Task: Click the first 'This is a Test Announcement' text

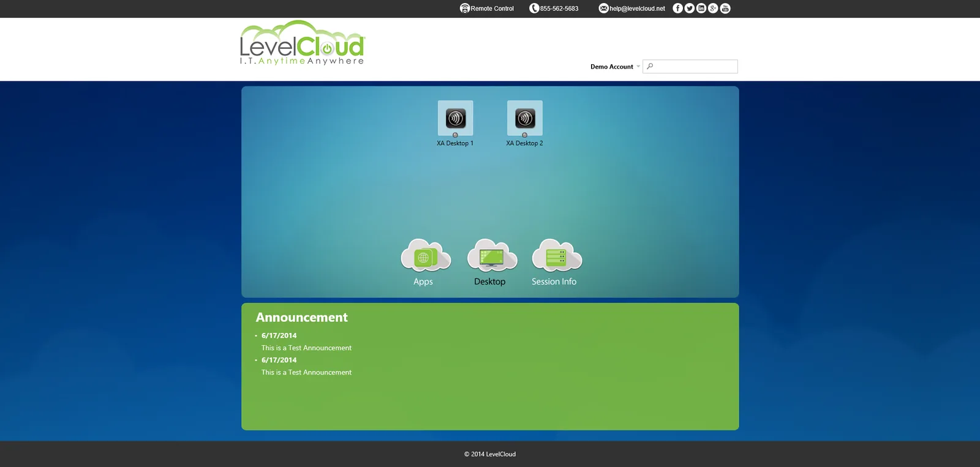Action: point(306,348)
